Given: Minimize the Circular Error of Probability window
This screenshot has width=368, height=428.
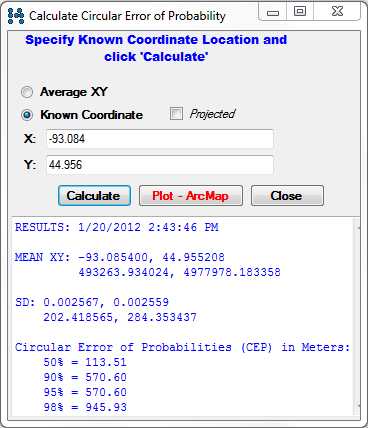Looking at the screenshot, I should tap(272, 12).
